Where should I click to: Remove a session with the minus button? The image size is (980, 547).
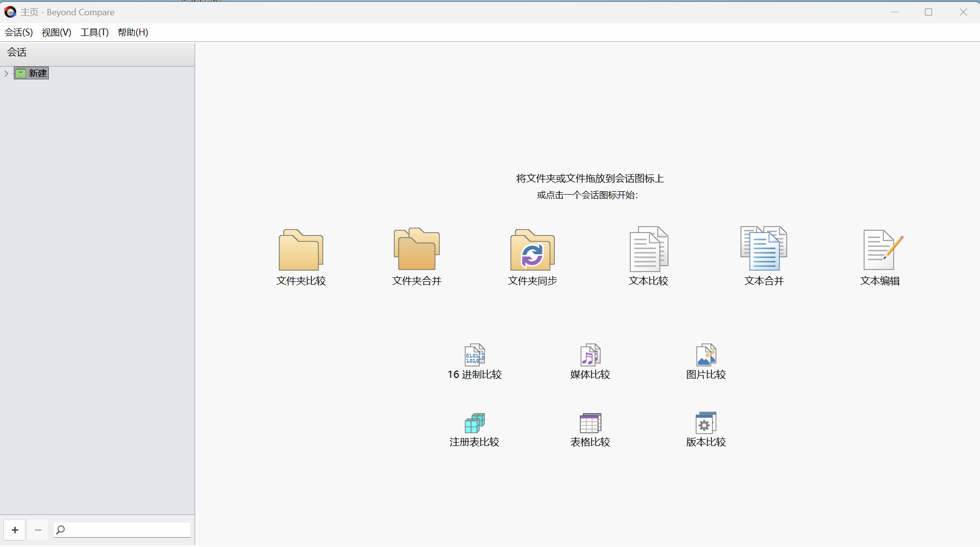pyautogui.click(x=37, y=530)
